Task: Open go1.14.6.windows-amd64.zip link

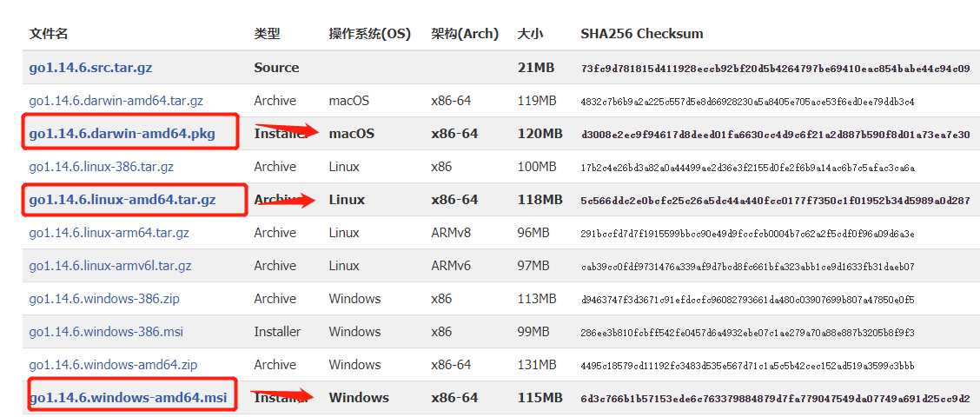Action: click(x=113, y=365)
